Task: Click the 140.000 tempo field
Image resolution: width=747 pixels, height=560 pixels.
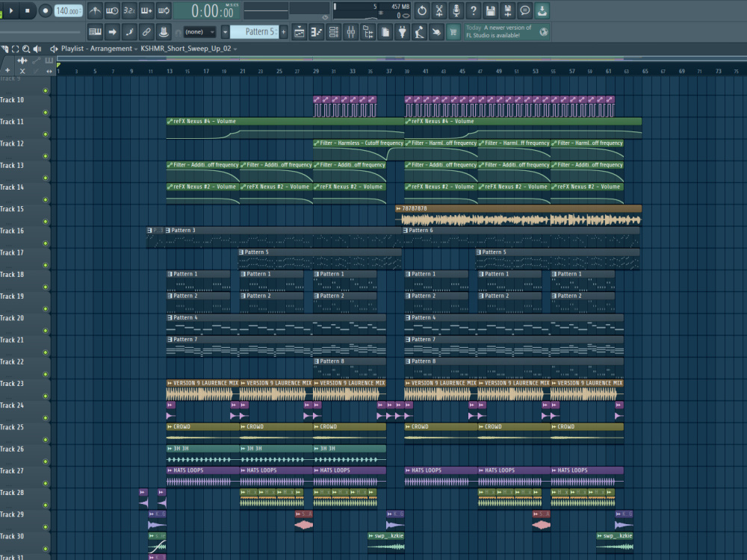Action: coord(68,10)
